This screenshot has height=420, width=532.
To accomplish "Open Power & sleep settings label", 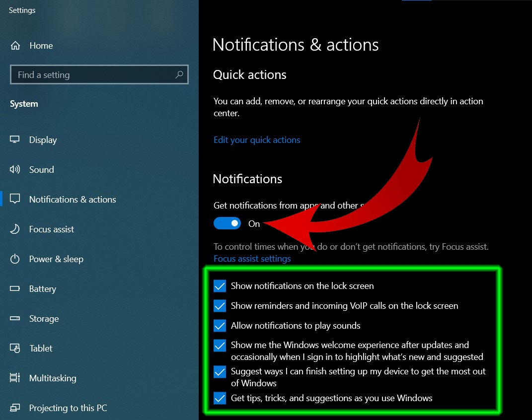I will (56, 259).
